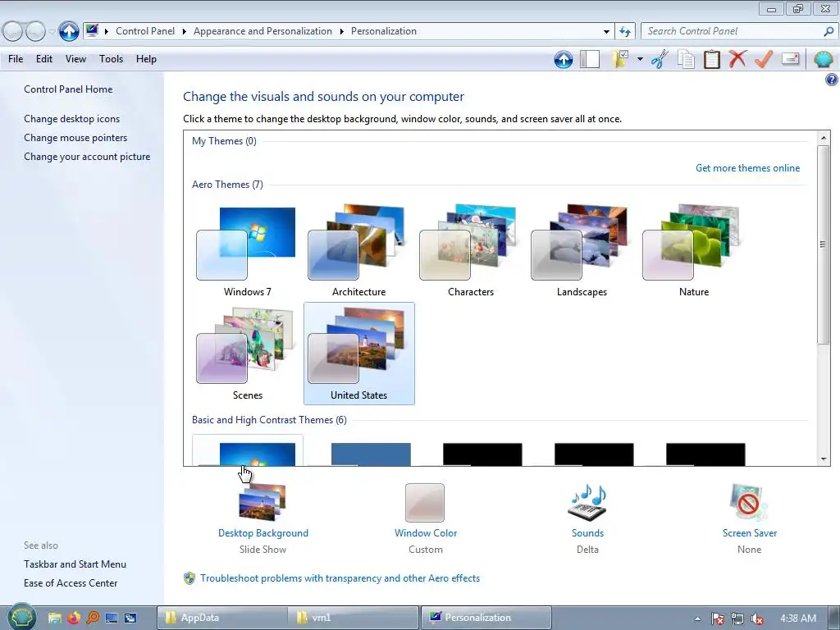840x630 pixels.
Task: Open Sounds settings icon
Action: click(x=587, y=503)
